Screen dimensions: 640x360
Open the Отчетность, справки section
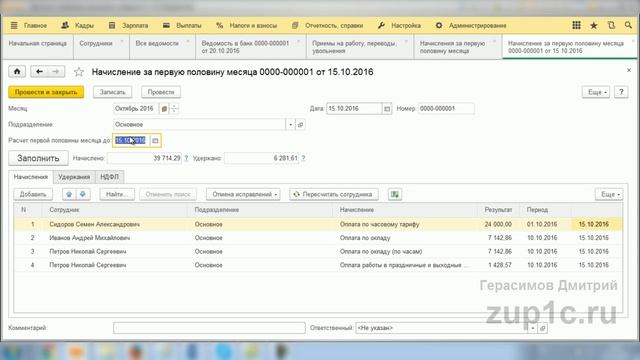(x=327, y=25)
